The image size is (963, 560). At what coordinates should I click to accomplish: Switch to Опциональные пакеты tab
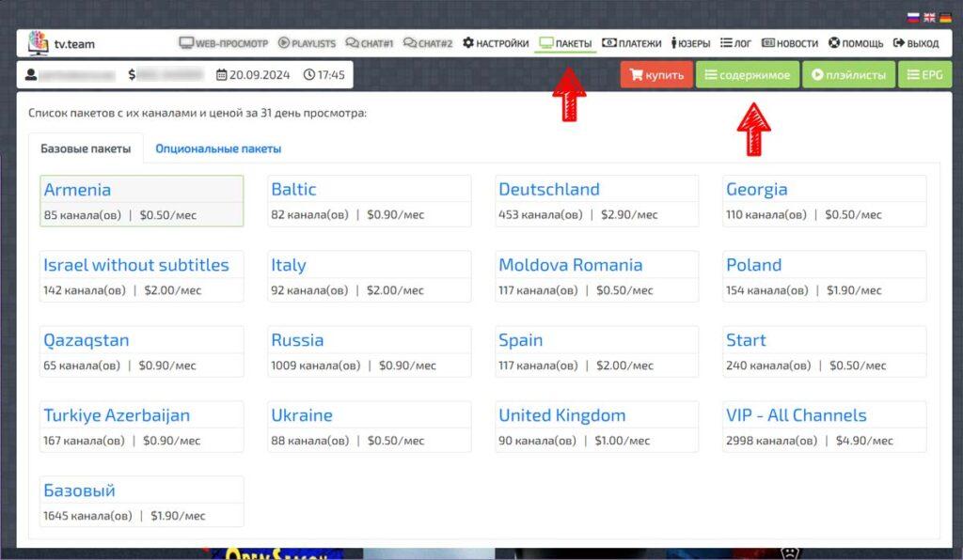point(218,149)
